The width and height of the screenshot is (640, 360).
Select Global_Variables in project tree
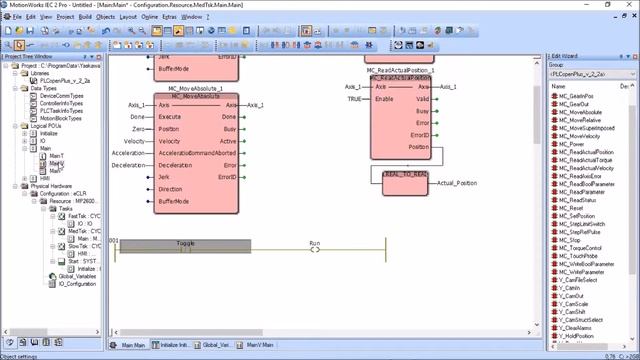pyautogui.click(x=77, y=276)
